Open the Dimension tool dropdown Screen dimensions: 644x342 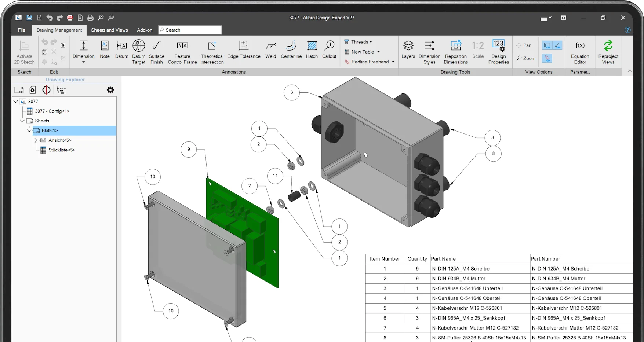[x=84, y=62]
